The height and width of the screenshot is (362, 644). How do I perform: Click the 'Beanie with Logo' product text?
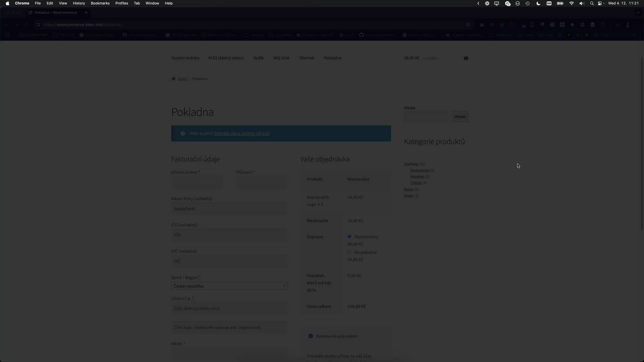[317, 201]
